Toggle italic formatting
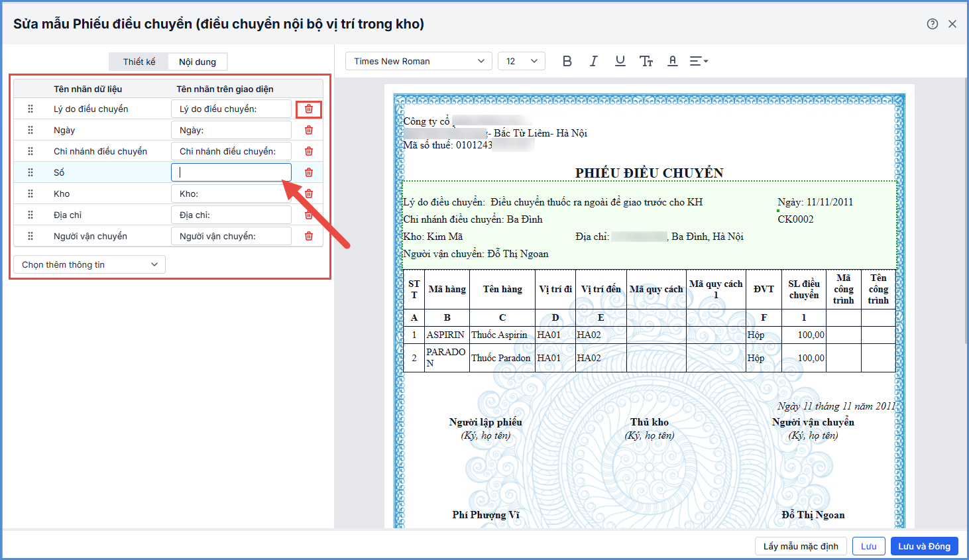Viewport: 969px width, 560px height. (x=594, y=61)
